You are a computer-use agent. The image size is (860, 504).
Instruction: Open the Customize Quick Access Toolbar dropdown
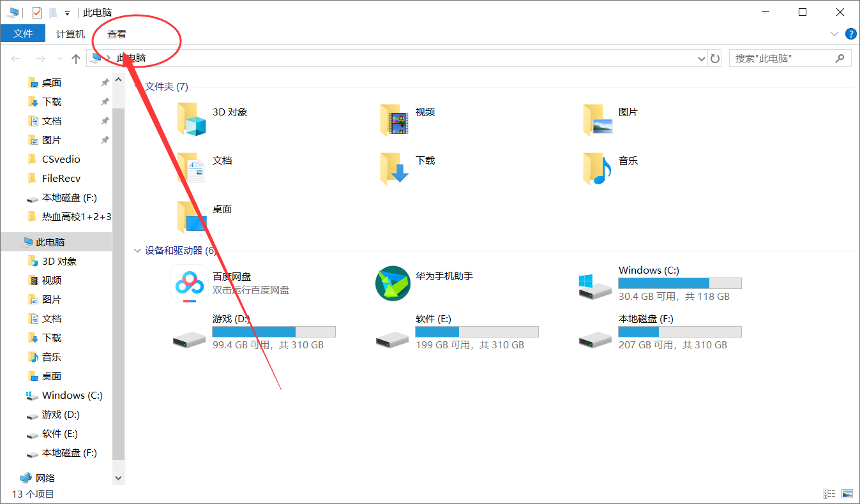point(67,13)
